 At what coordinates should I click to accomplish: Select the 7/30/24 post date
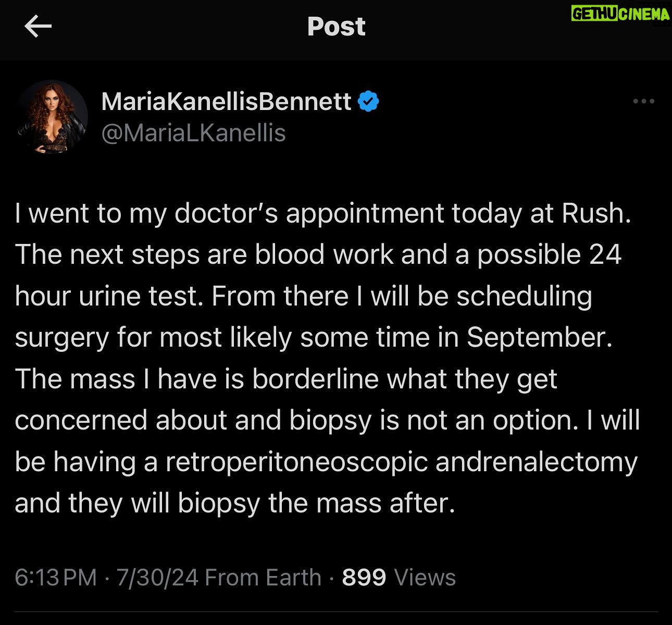pyautogui.click(x=157, y=578)
